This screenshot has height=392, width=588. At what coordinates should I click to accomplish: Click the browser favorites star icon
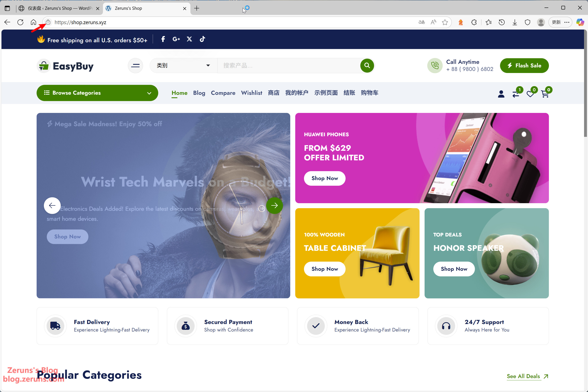pos(445,22)
